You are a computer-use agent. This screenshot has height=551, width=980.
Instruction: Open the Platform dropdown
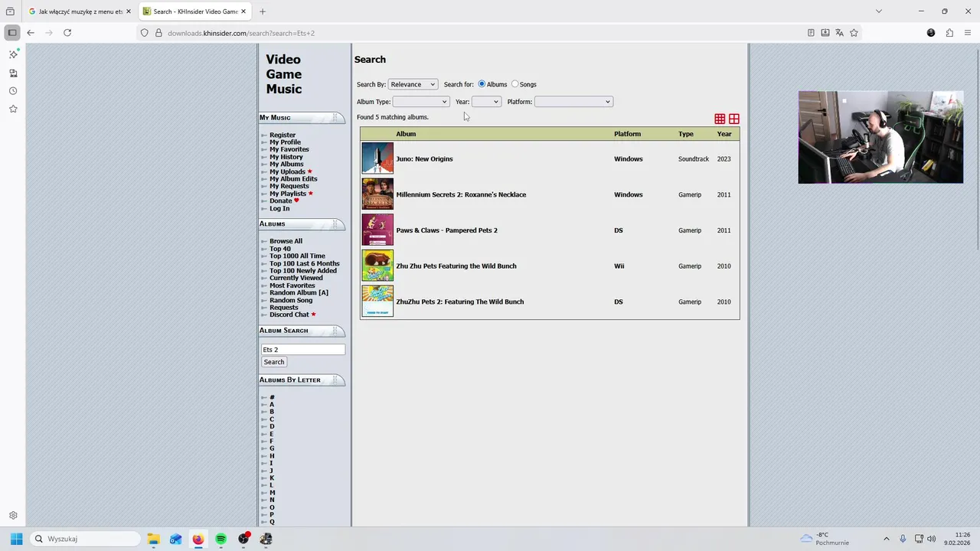tap(573, 102)
